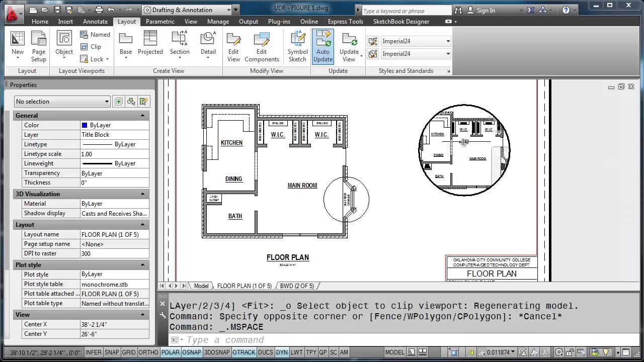Screen dimensions: 644x362
Task: Collapse the General properties section
Action: coord(142,116)
